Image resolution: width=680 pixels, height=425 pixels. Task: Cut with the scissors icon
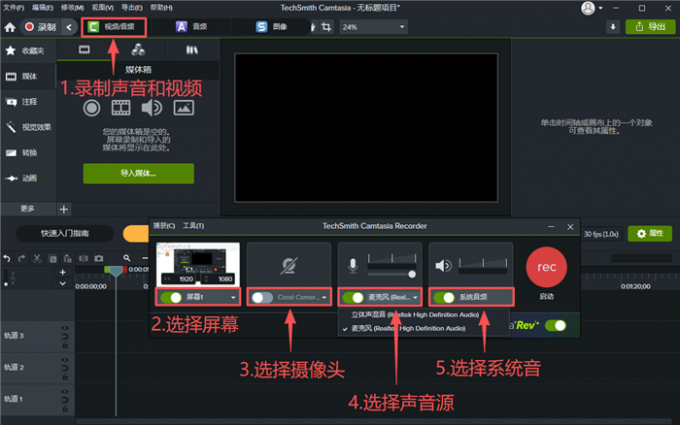37,258
